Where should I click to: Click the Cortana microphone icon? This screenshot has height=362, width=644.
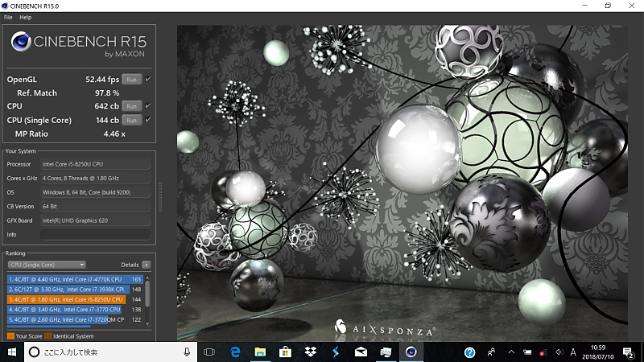[x=187, y=352]
